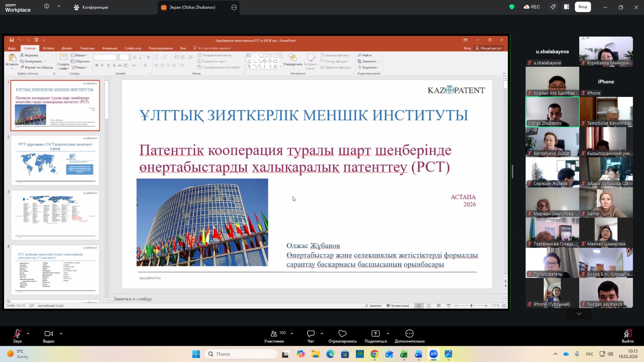Open the Participants list

274,334
